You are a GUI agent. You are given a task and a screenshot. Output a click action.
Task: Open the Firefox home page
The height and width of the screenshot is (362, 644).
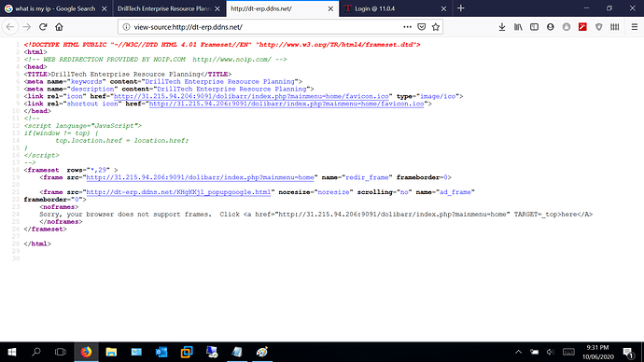click(59, 27)
